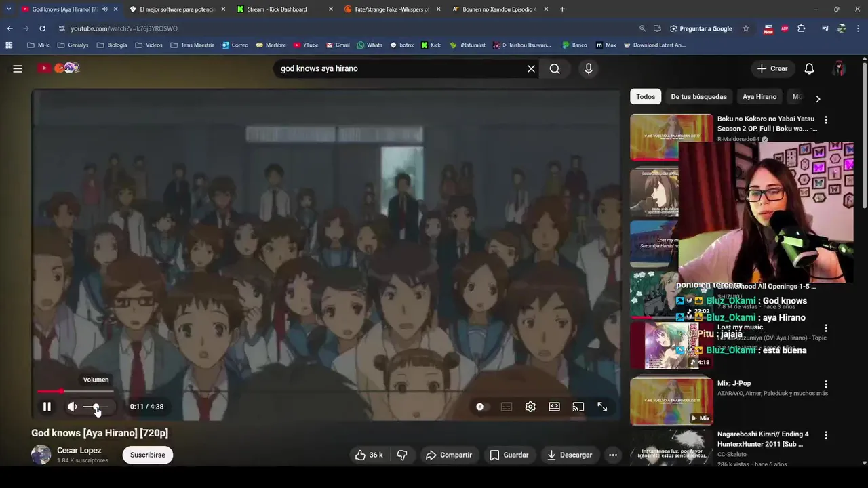Bookmark this page with star icon
The width and height of the screenshot is (868, 488).
coord(746,28)
